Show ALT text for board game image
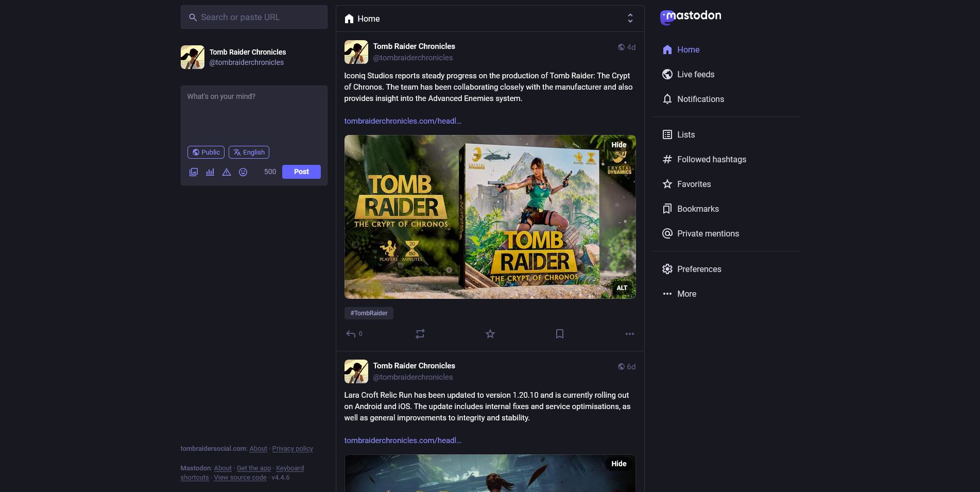 pos(622,288)
